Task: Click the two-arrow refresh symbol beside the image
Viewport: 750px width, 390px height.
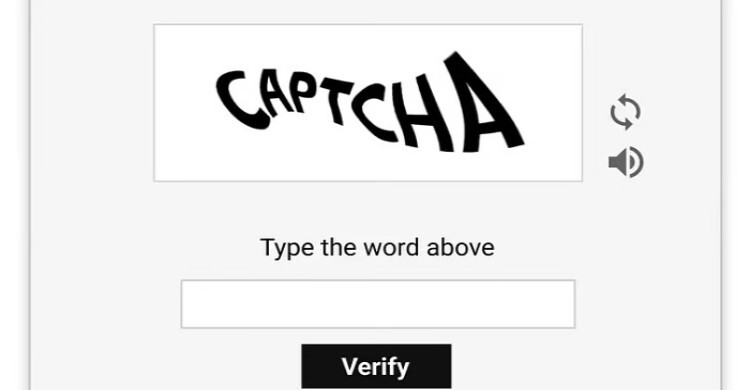Action: click(x=625, y=111)
